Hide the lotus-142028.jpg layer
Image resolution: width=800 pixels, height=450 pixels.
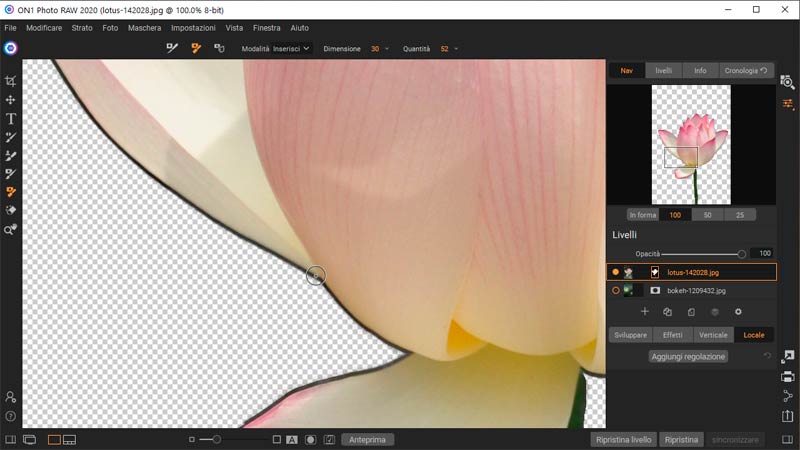click(x=615, y=272)
